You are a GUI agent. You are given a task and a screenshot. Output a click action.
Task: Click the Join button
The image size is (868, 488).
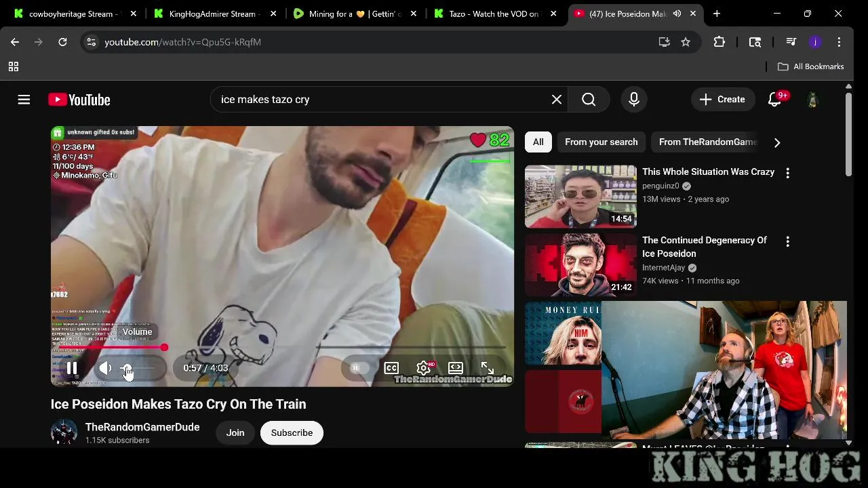point(235,433)
